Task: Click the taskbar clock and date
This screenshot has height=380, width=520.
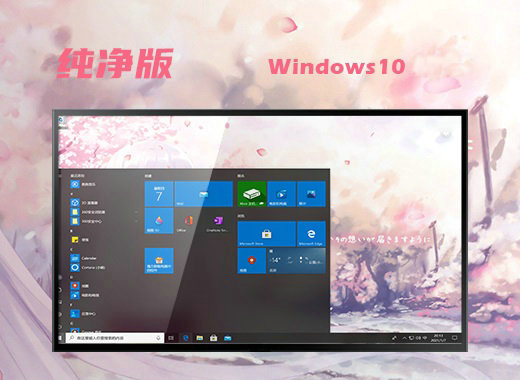Action: coord(438,338)
